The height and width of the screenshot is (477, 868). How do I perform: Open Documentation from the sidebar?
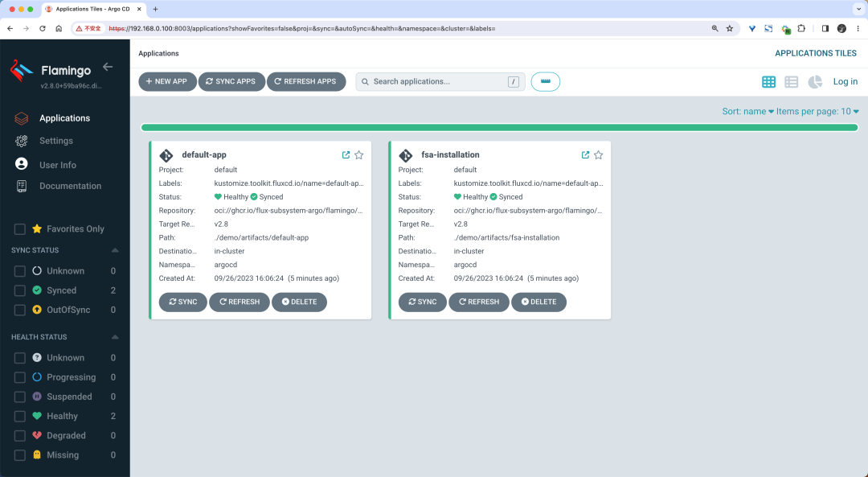[70, 186]
